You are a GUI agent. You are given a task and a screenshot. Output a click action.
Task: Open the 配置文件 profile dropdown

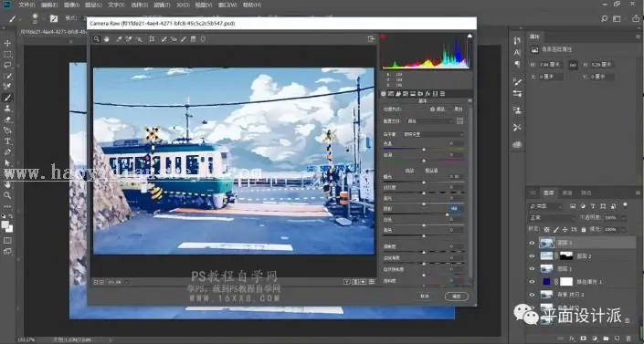click(429, 121)
